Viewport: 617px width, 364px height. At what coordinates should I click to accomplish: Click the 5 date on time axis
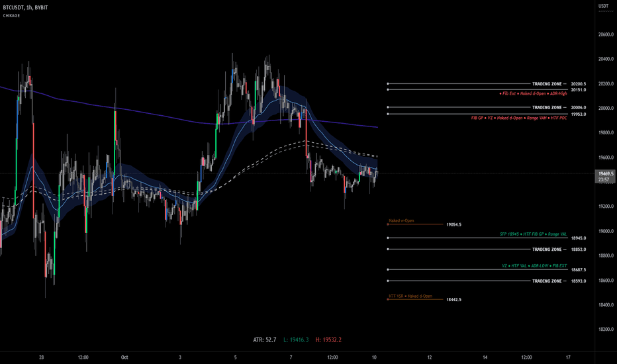(236, 357)
